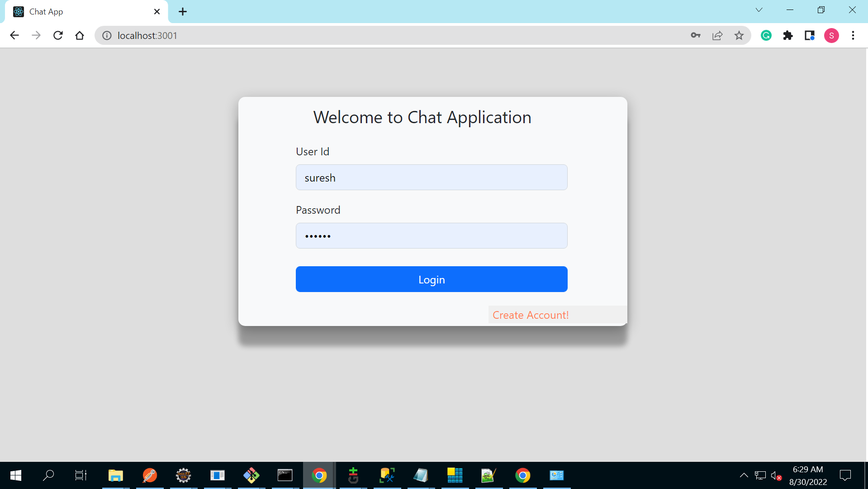Reload the current page
The height and width of the screenshot is (489, 868).
click(x=58, y=35)
